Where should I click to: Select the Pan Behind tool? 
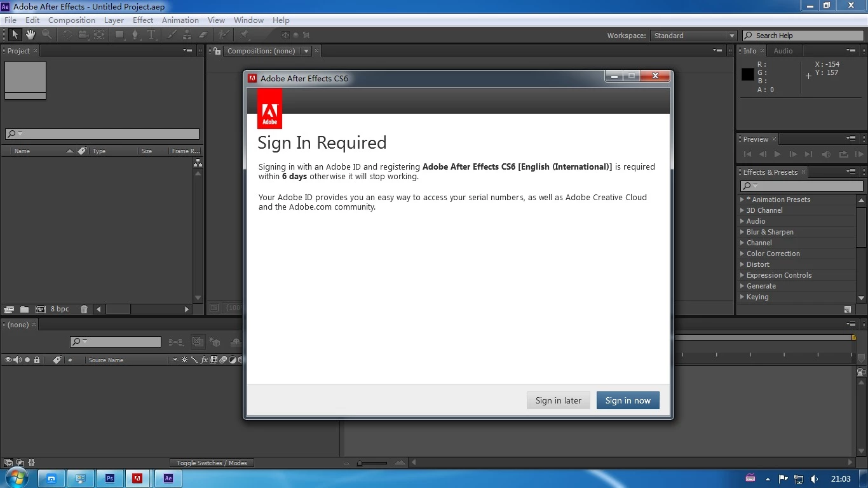[99, 35]
